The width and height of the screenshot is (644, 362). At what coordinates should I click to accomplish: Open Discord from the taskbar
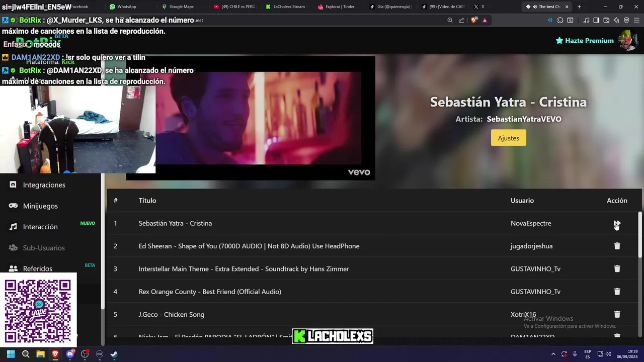[x=70, y=354]
